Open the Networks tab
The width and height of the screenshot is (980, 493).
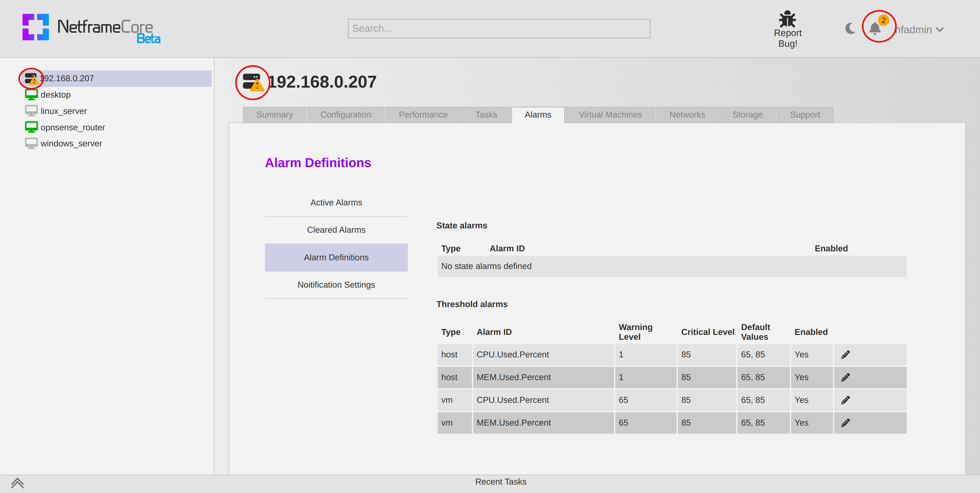click(x=687, y=115)
